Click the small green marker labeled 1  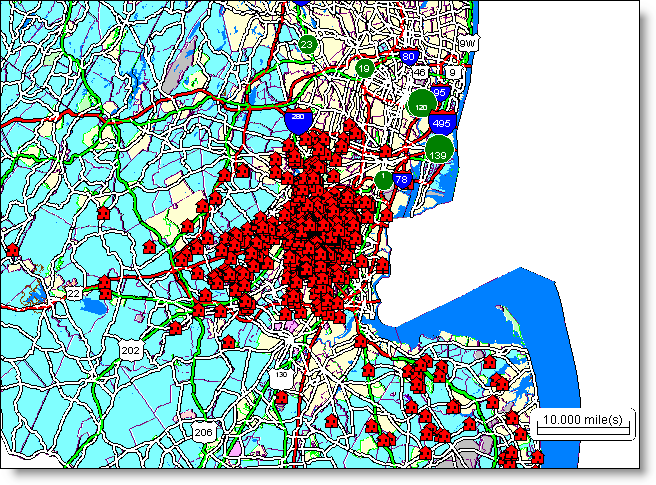(x=384, y=180)
